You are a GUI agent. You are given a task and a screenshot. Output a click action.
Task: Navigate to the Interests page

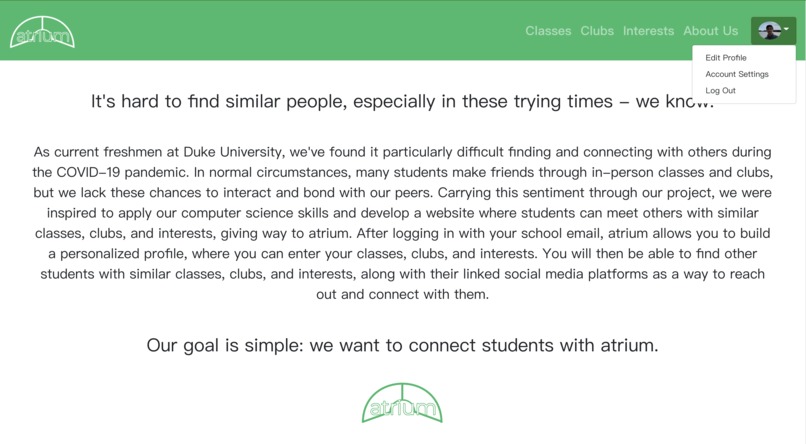coord(648,31)
